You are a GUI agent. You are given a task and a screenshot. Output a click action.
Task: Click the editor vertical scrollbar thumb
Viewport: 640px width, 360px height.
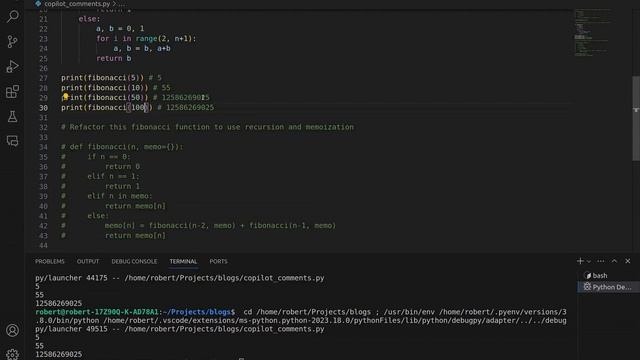[636, 118]
